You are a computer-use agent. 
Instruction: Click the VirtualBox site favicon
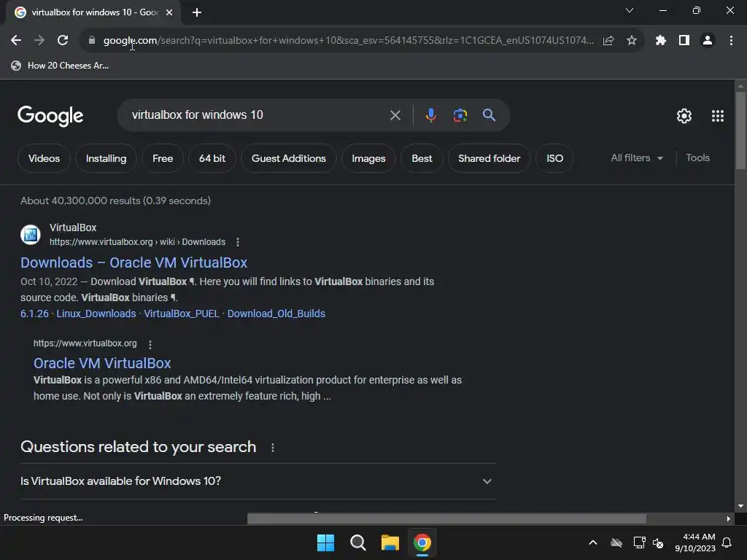(x=31, y=235)
